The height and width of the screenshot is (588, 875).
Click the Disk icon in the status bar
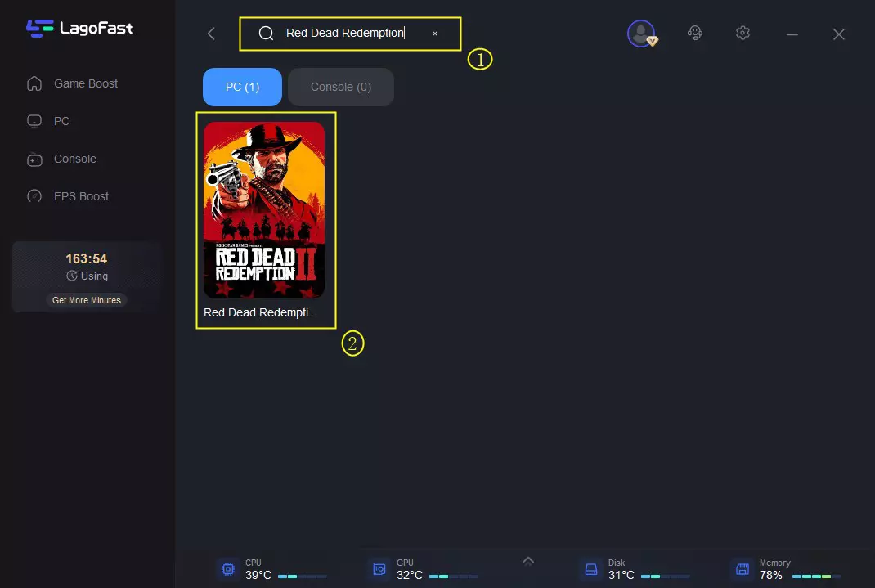(591, 569)
